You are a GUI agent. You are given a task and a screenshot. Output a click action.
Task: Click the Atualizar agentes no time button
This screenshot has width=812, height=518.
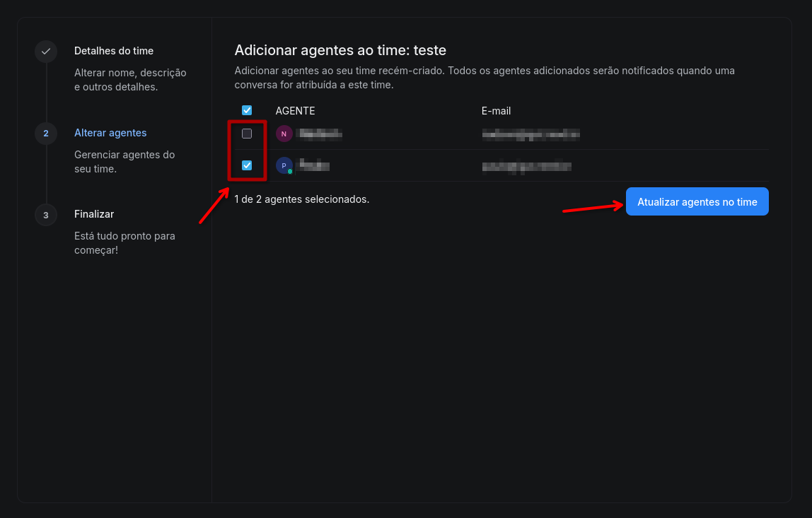click(697, 202)
